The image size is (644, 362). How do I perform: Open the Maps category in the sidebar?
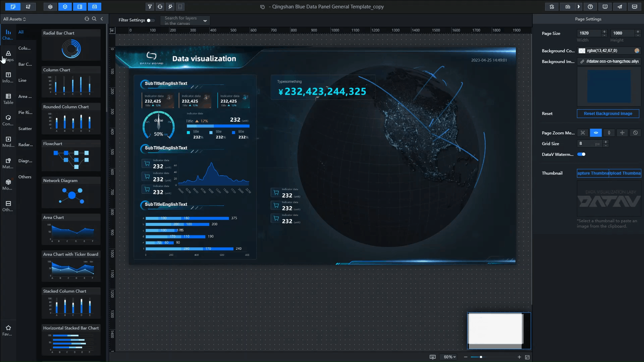point(8,56)
